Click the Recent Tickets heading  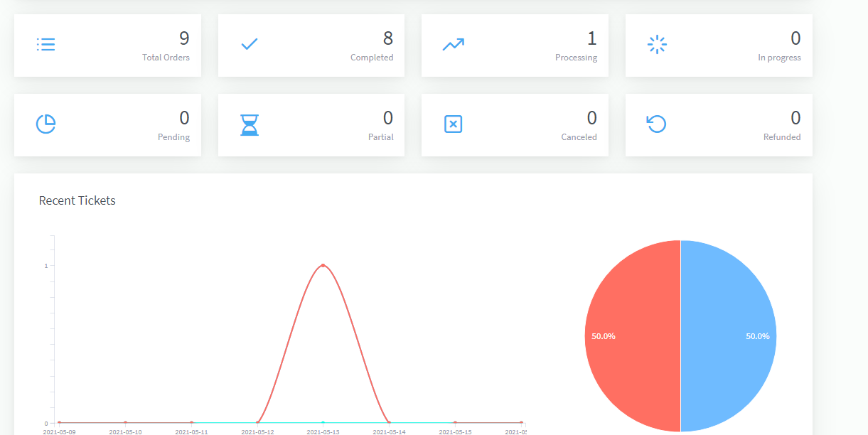[x=77, y=200]
